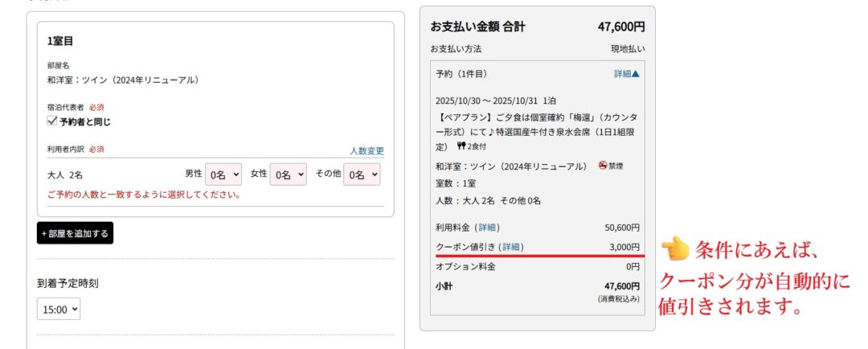Open the 詳細 link next to クーポン値引き
868x349 pixels.
510,247
